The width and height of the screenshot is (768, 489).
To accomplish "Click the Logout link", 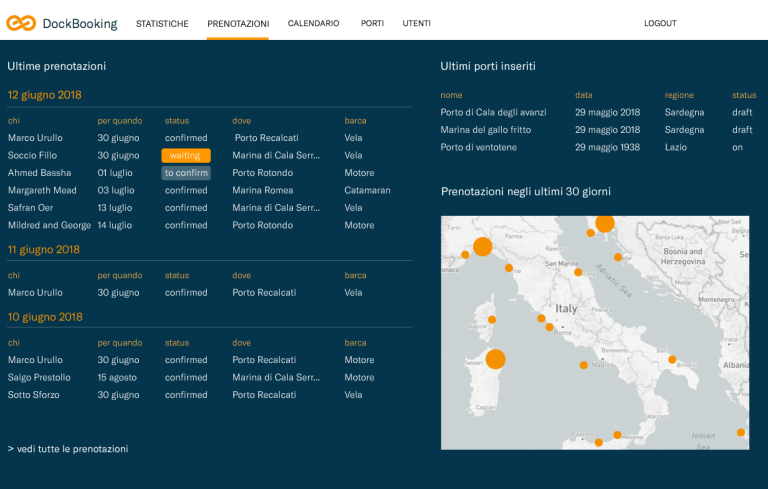I will click(x=660, y=23).
